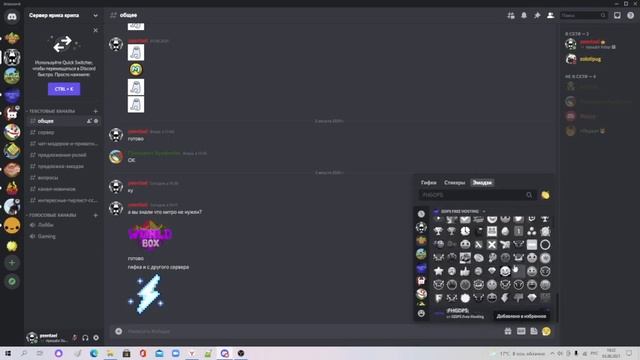Open File Explorer from taskbar
Image resolution: width=640 pixels, height=360 pixels.
(x=110, y=353)
